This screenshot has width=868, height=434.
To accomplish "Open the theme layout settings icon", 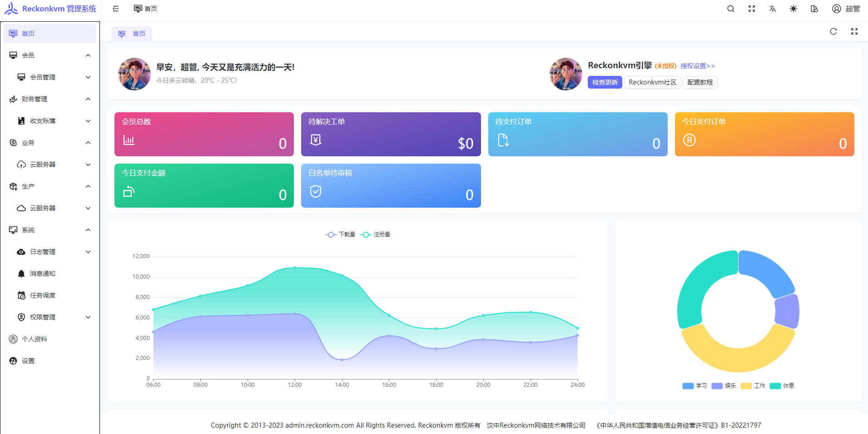I will (814, 9).
